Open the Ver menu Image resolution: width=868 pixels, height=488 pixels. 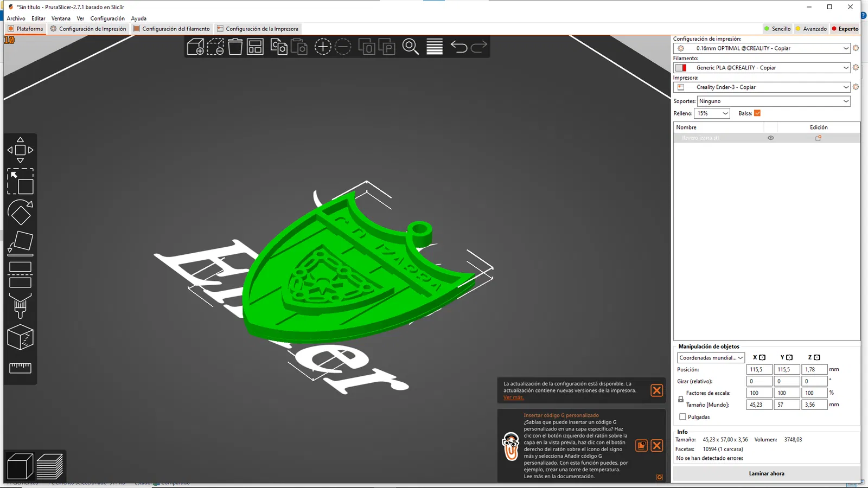coord(80,18)
